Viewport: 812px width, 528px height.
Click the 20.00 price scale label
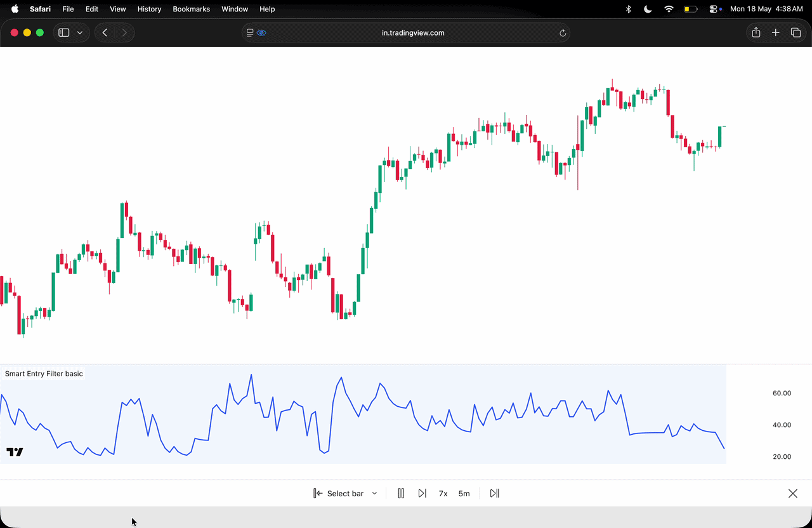[782, 457]
